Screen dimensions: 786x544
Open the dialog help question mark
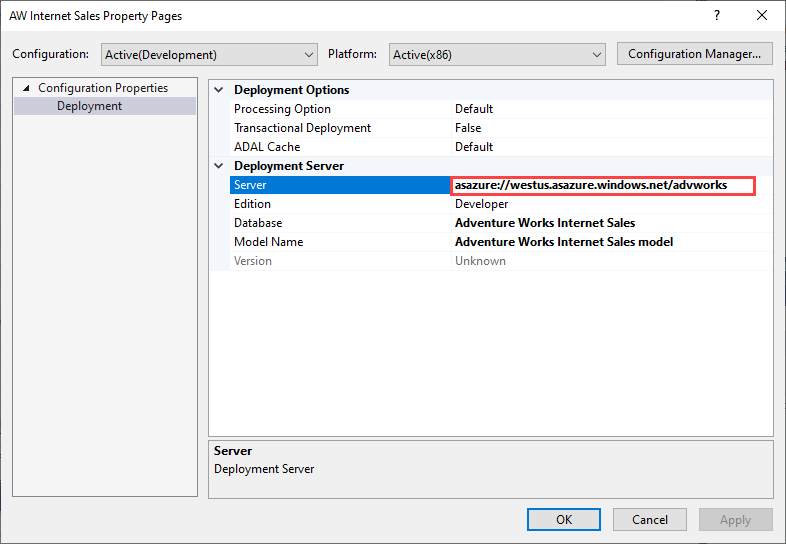pyautogui.click(x=717, y=16)
